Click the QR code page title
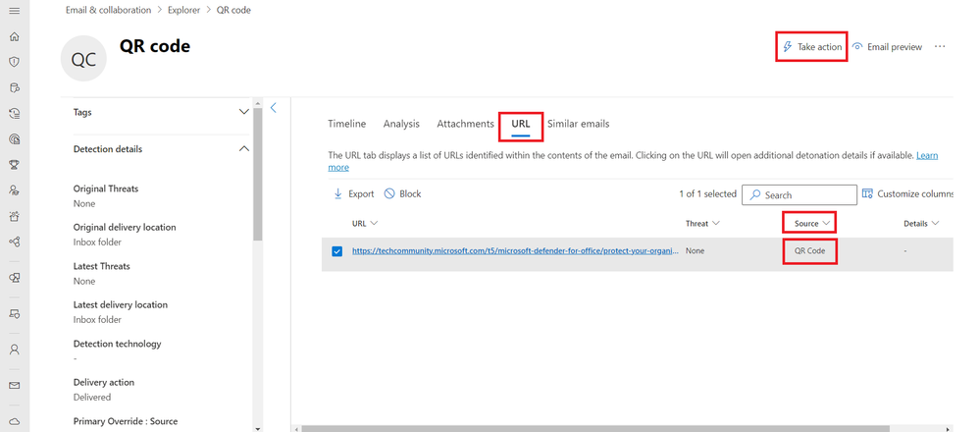980x432 pixels. pos(155,45)
